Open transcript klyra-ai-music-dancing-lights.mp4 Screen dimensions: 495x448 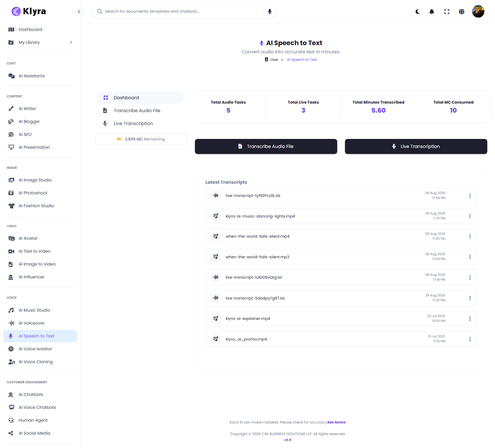[260, 216]
